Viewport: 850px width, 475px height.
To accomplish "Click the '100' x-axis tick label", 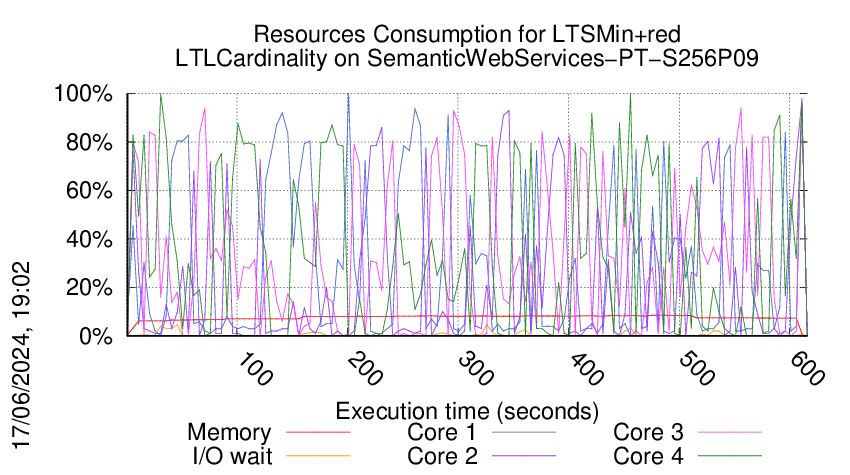I will 255,369.
